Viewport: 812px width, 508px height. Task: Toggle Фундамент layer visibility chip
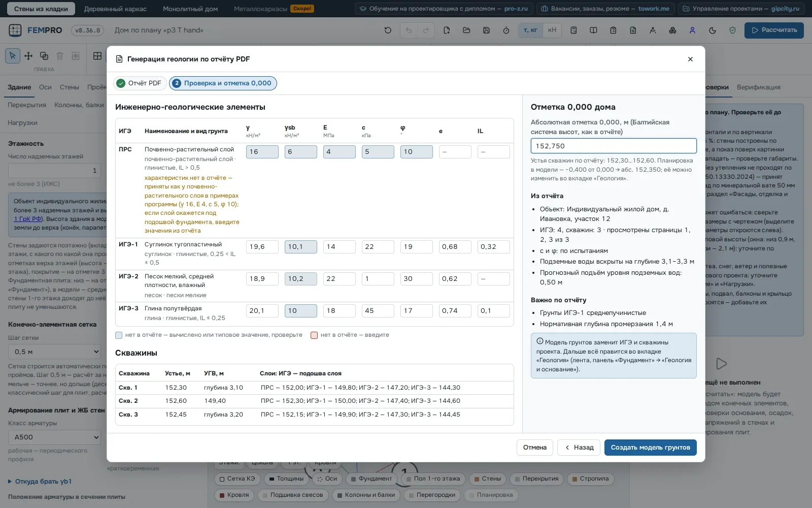371,479
